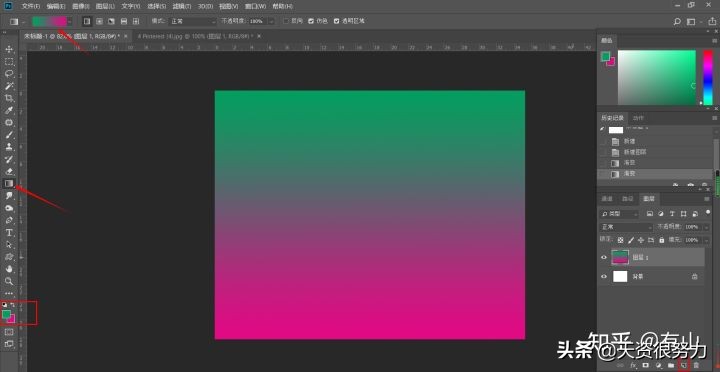The height and width of the screenshot is (372, 720).
Task: Toggle the Reverse (反向) checkbox
Action: [286, 21]
